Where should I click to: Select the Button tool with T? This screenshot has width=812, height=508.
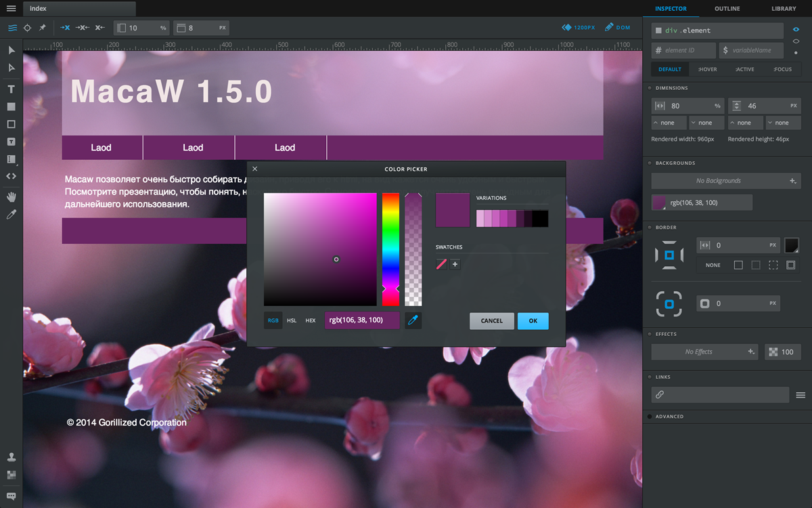click(x=12, y=142)
